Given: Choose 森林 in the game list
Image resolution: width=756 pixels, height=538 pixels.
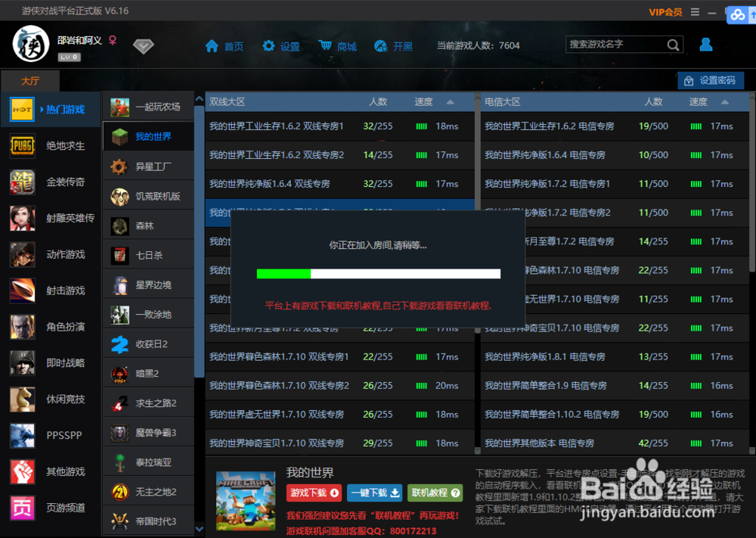Looking at the screenshot, I should click(x=148, y=225).
